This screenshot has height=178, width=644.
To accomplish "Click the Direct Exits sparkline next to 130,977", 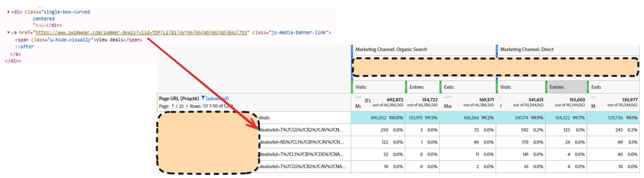I will coord(593,98).
